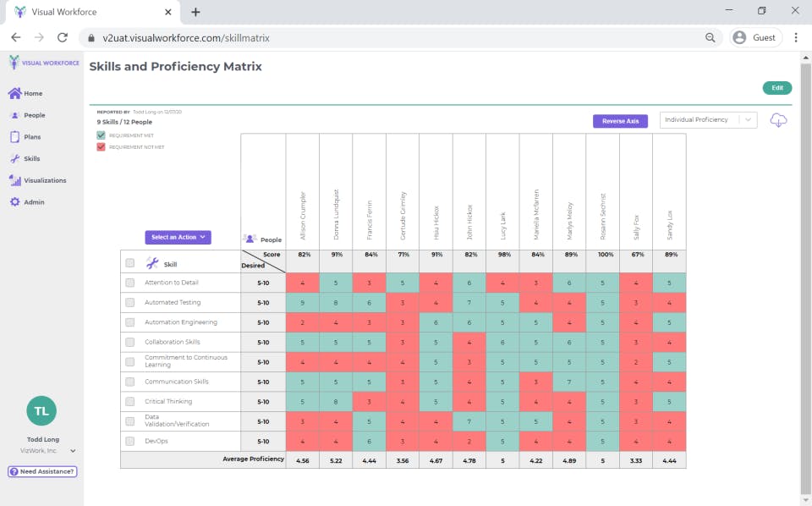Open the Visualizations chart icon
Screen dimensions: 812x506
coord(14,180)
